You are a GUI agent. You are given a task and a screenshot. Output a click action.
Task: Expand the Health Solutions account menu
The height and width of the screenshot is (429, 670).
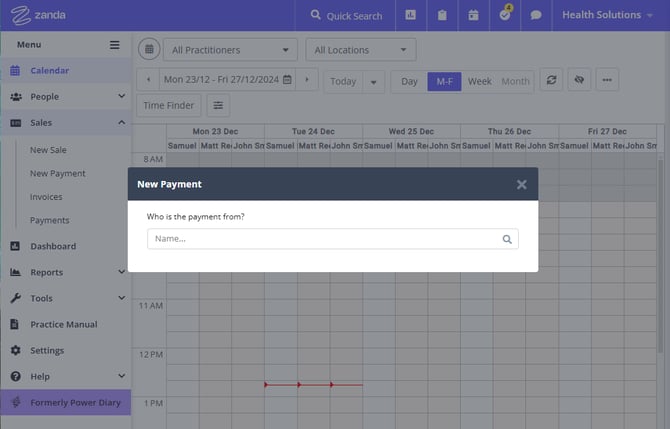point(609,16)
